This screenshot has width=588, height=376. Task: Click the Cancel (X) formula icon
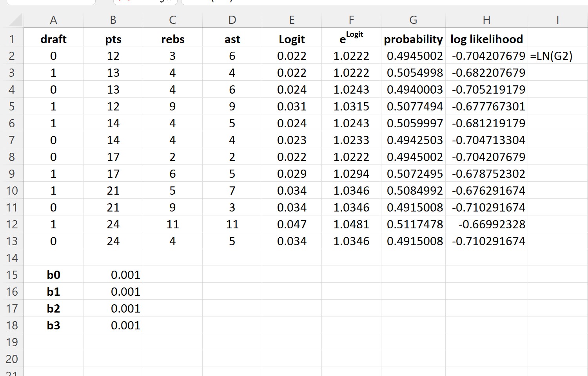click(x=120, y=2)
